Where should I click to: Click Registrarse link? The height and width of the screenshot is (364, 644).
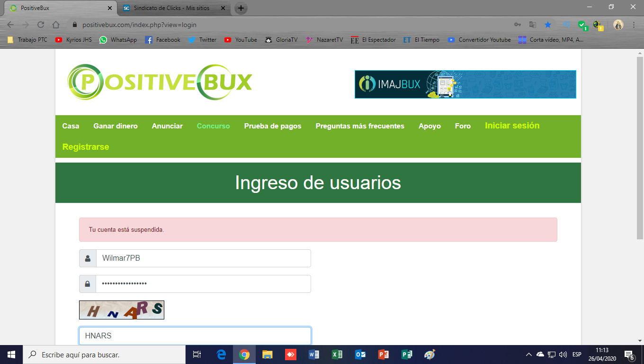tap(86, 147)
